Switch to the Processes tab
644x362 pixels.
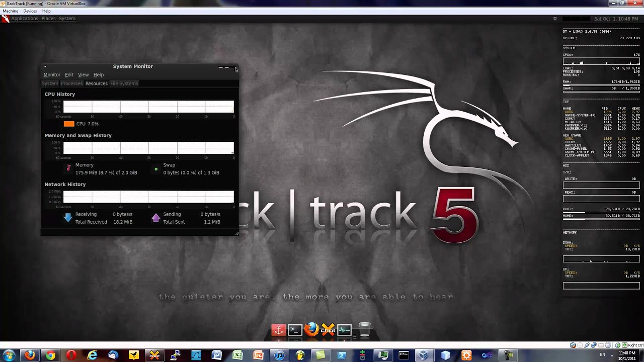click(x=71, y=83)
